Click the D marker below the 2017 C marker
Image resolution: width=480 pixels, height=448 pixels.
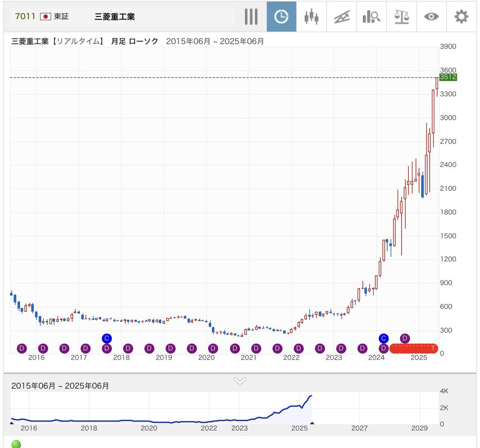pos(106,348)
